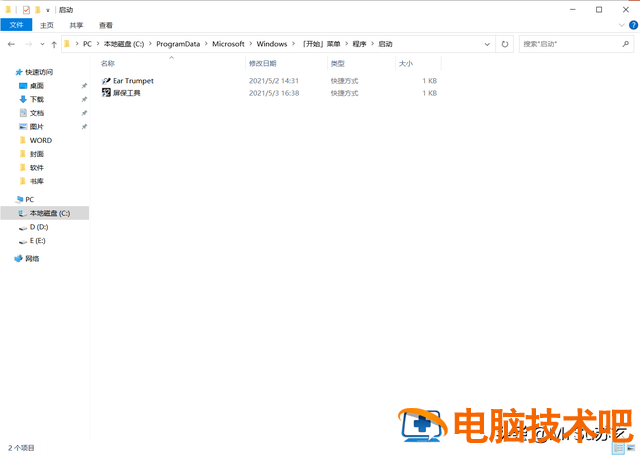Toggle the properties checkmark in Quick Access Toolbar
This screenshot has width=640, height=455.
click(x=26, y=9)
